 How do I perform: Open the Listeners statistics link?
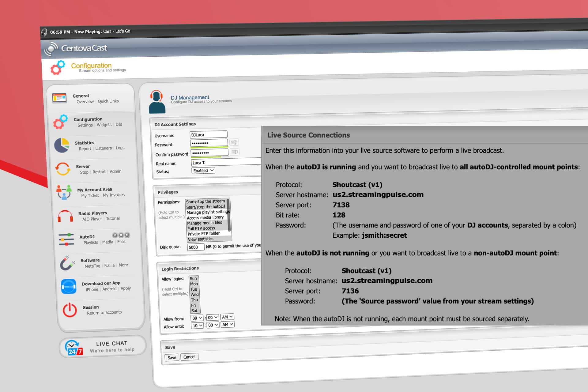(x=104, y=148)
